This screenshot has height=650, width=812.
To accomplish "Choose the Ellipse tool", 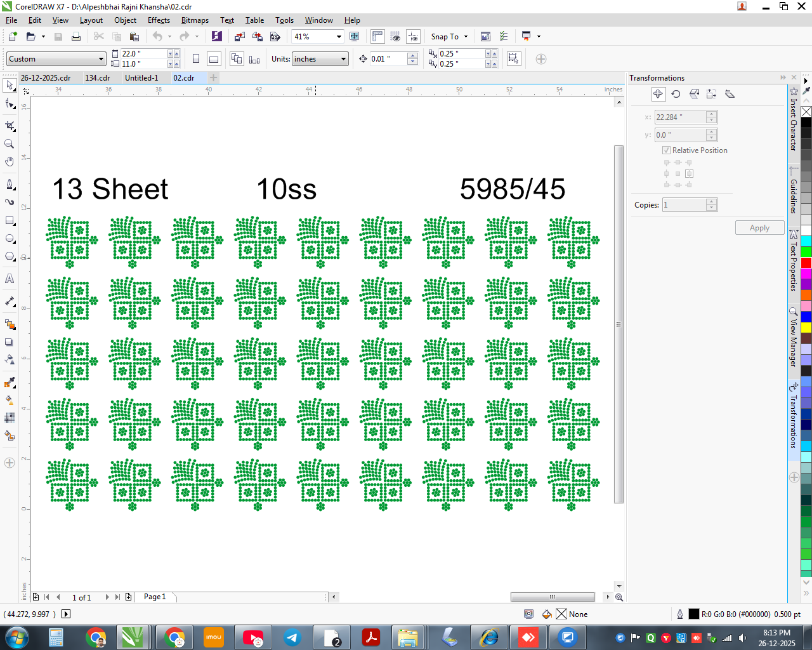I will coord(10,239).
